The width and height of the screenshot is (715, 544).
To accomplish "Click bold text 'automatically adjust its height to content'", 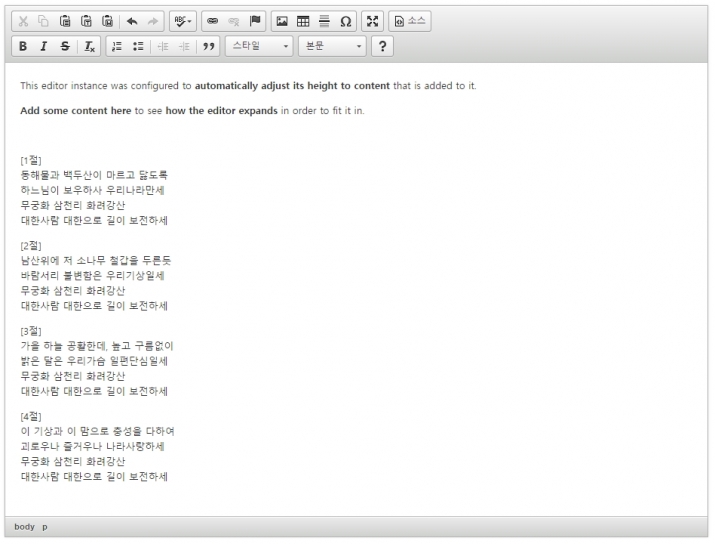I will click(x=292, y=86).
